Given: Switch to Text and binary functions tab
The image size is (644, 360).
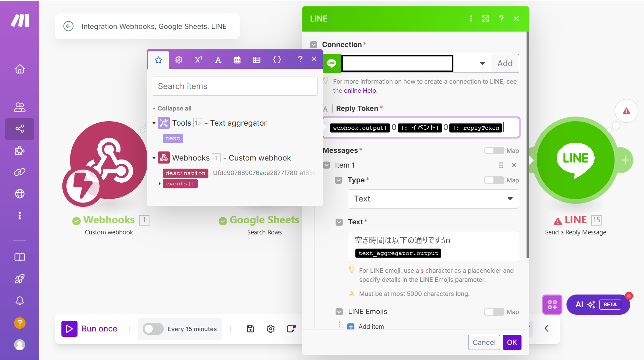Looking at the screenshot, I should [x=218, y=60].
